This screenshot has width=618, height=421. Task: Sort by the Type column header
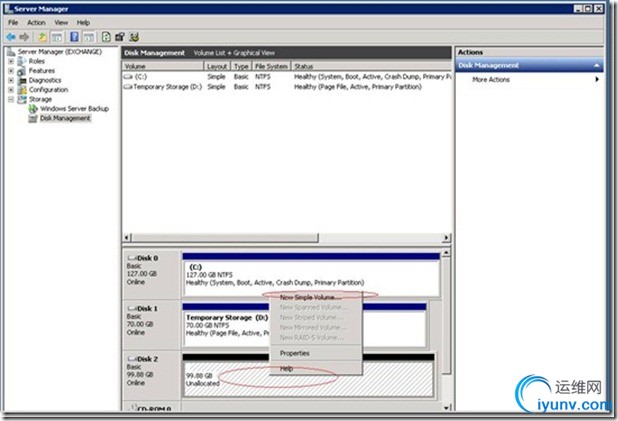coord(241,66)
